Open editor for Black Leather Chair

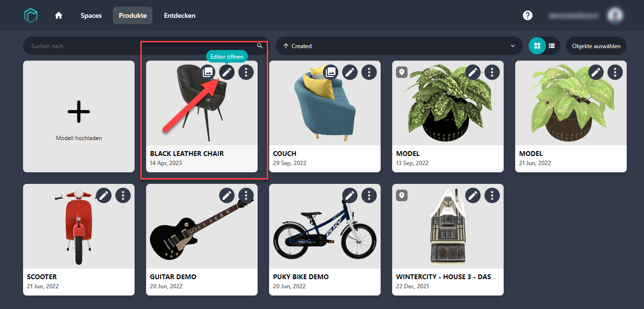tap(227, 72)
